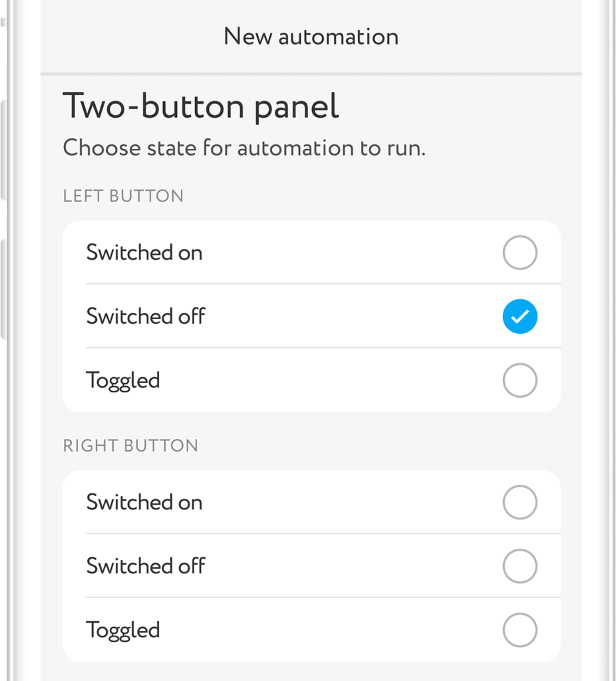The width and height of the screenshot is (616, 681).
Task: Tap the 'Switched off' text in Right Button list
Action: 146,566
